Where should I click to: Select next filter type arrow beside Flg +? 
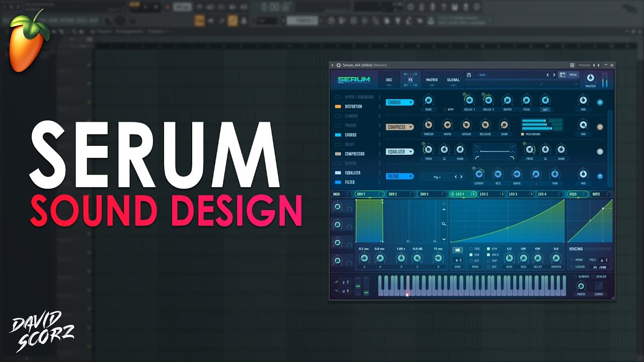(461, 176)
